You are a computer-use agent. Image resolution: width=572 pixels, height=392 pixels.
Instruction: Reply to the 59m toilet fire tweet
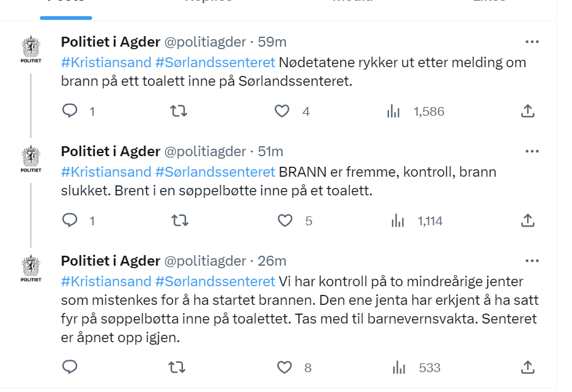coord(70,111)
